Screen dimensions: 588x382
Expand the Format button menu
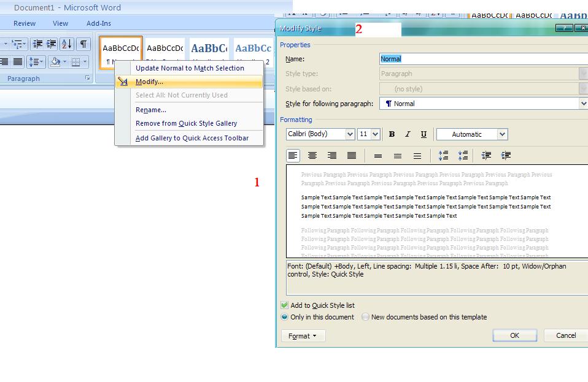[303, 336]
